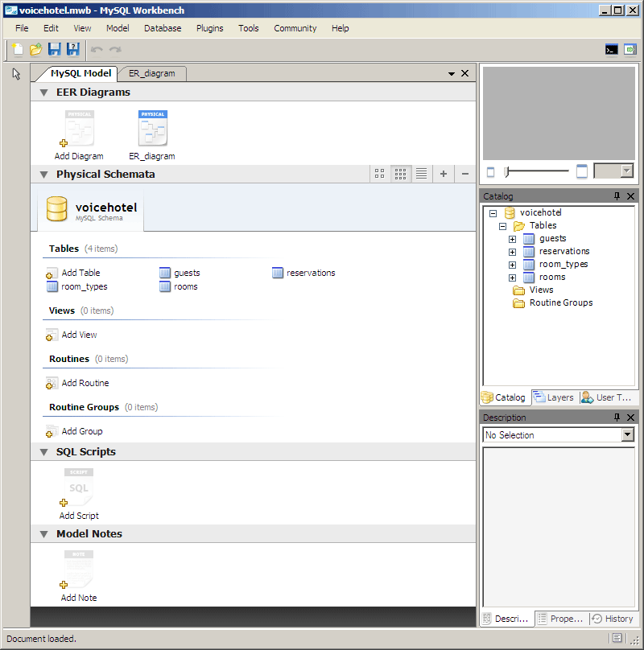This screenshot has height=650, width=644.
Task: Remove schema with the minus button
Action: tap(465, 174)
